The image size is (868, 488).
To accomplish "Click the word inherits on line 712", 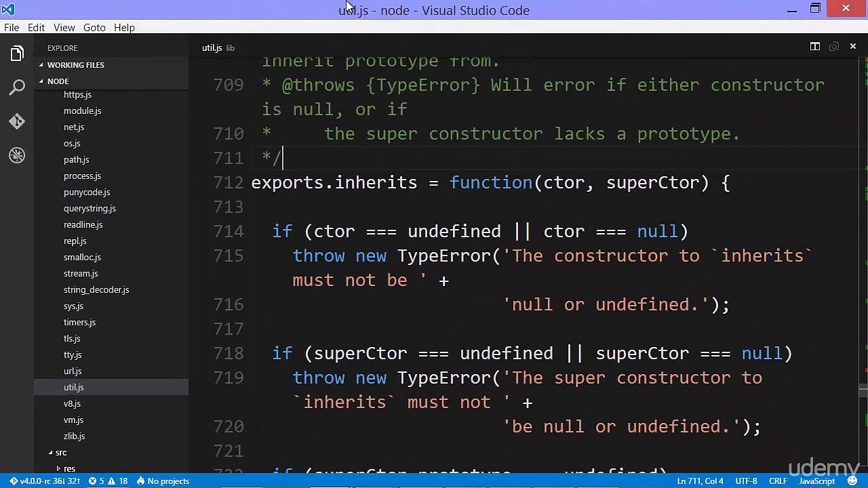I will coord(376,183).
